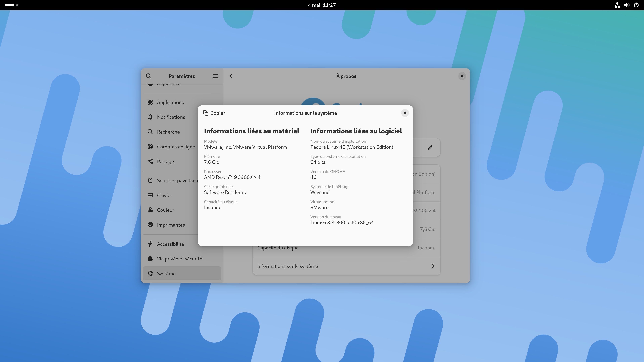Click the pencil edit icon for device name
Screen dimensions: 644x362
pos(430,148)
